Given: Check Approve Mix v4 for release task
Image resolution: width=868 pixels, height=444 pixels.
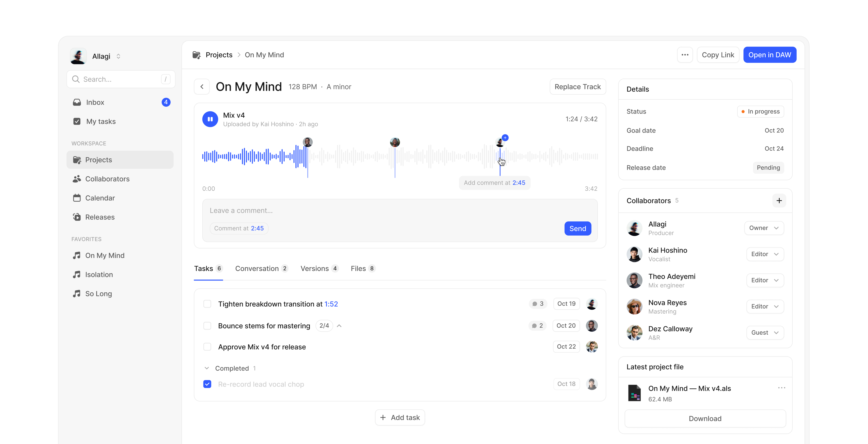Looking at the screenshot, I should (207, 347).
